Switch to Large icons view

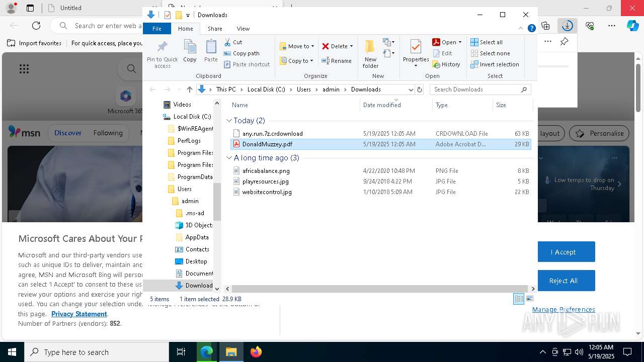click(529, 299)
